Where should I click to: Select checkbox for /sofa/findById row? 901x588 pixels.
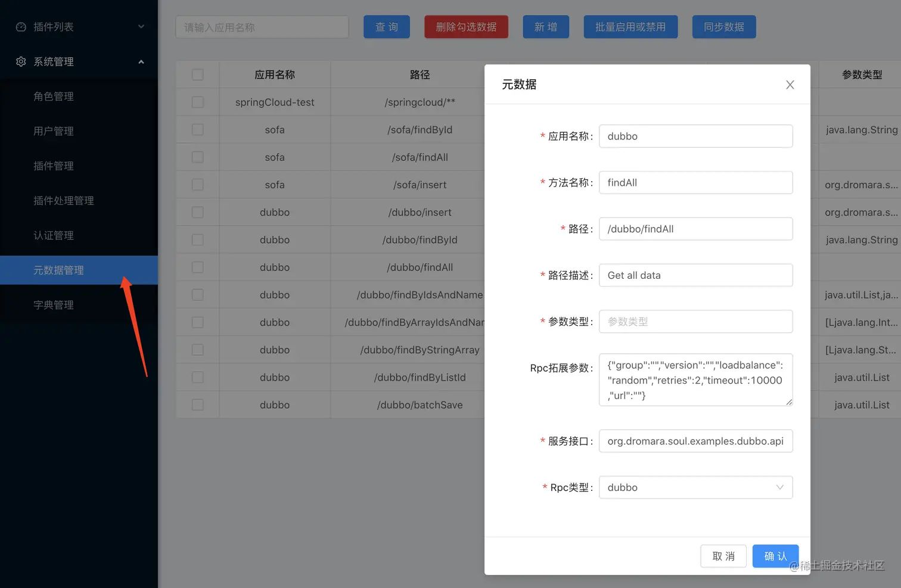point(198,129)
